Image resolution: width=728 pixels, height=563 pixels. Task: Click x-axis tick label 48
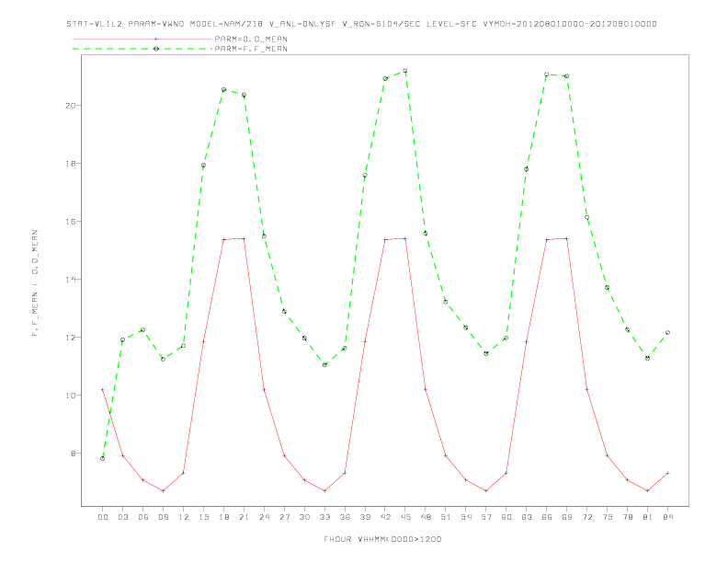pyautogui.click(x=426, y=517)
